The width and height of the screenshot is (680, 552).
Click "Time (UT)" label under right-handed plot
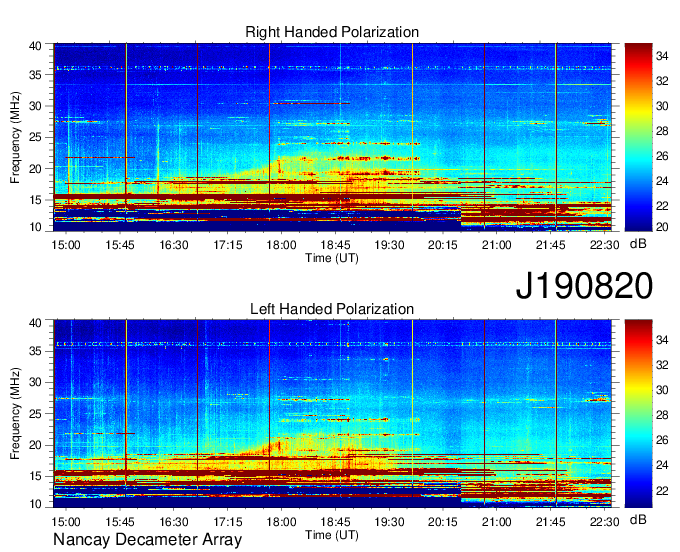click(x=332, y=258)
